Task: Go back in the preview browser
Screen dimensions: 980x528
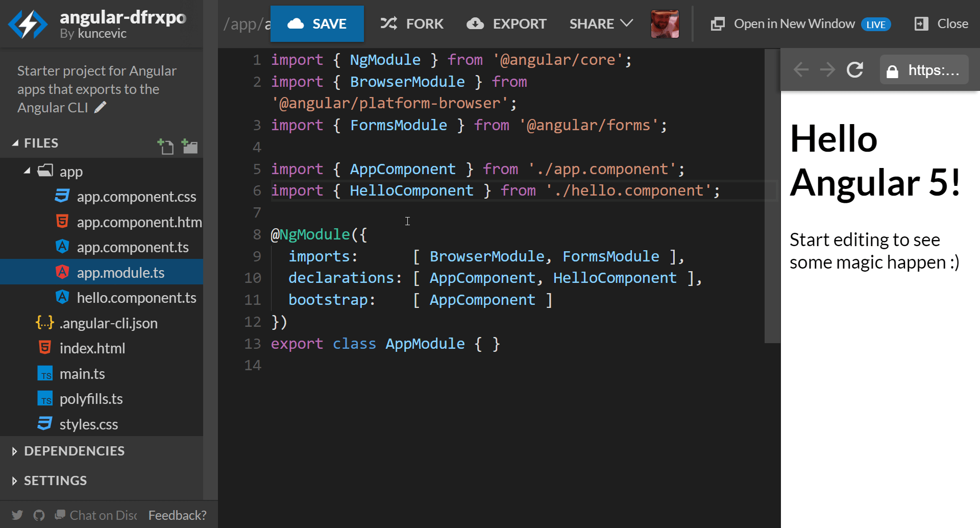Action: coord(801,70)
